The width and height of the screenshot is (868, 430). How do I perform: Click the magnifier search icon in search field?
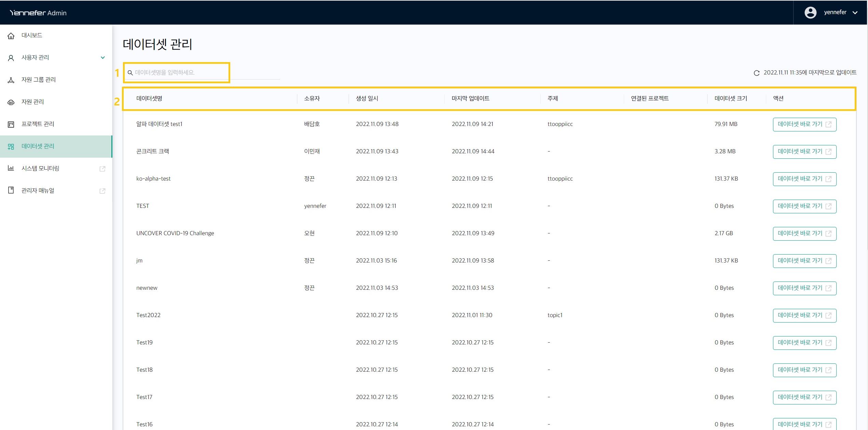[x=130, y=73]
